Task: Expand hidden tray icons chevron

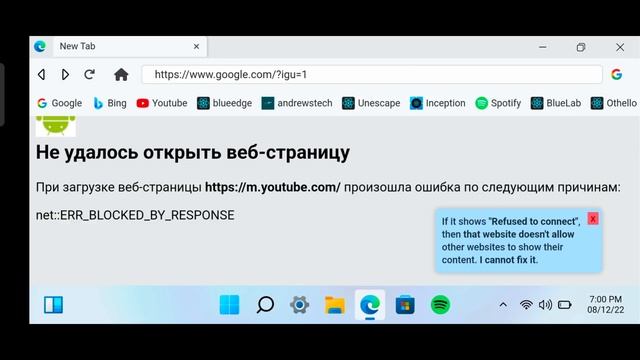Action: (x=503, y=305)
